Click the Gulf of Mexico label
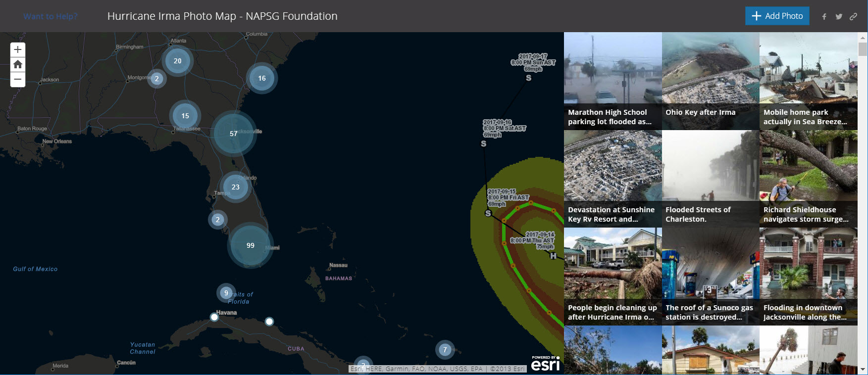The image size is (868, 375). tap(35, 269)
